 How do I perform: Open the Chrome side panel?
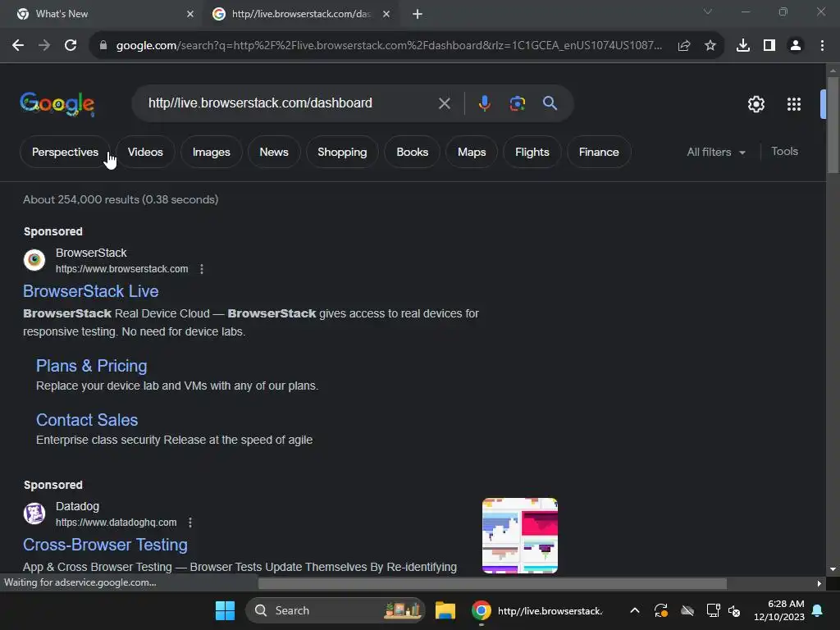769,46
